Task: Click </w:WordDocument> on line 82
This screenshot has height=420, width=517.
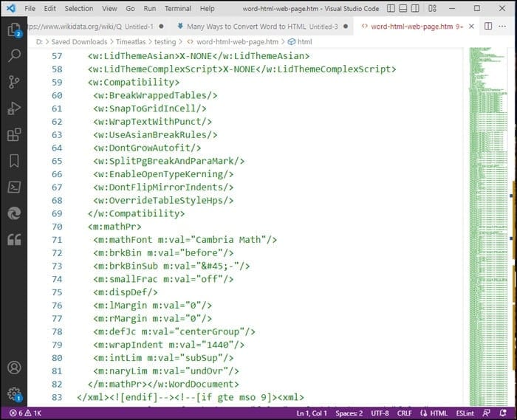Action: tap(194, 384)
